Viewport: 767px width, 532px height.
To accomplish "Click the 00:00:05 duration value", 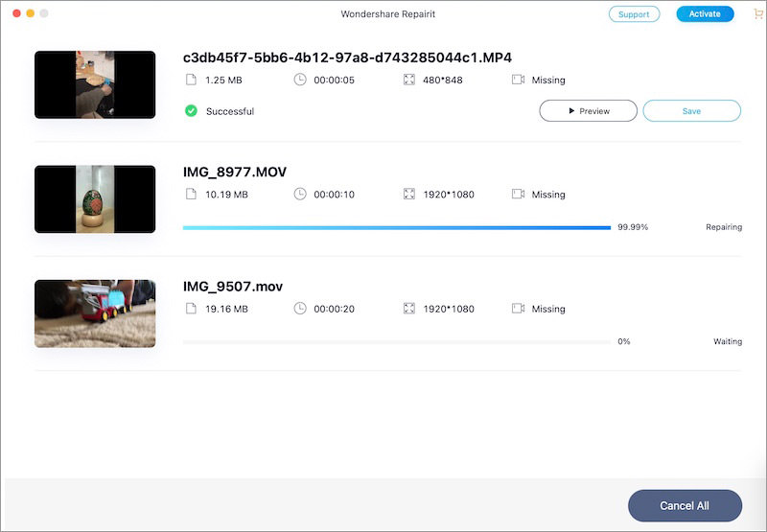I will point(334,81).
